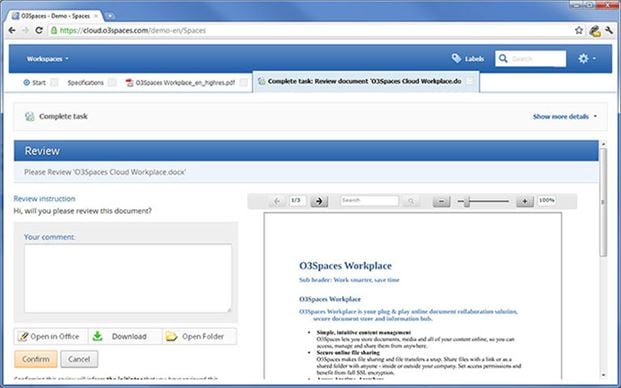Image resolution: width=621 pixels, height=388 pixels.
Task: Download the document
Action: (x=125, y=337)
